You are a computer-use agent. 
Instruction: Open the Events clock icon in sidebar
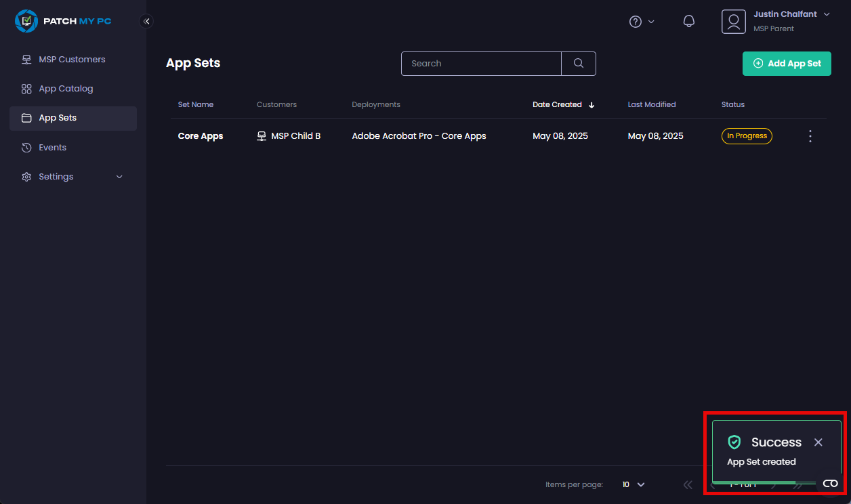click(26, 147)
